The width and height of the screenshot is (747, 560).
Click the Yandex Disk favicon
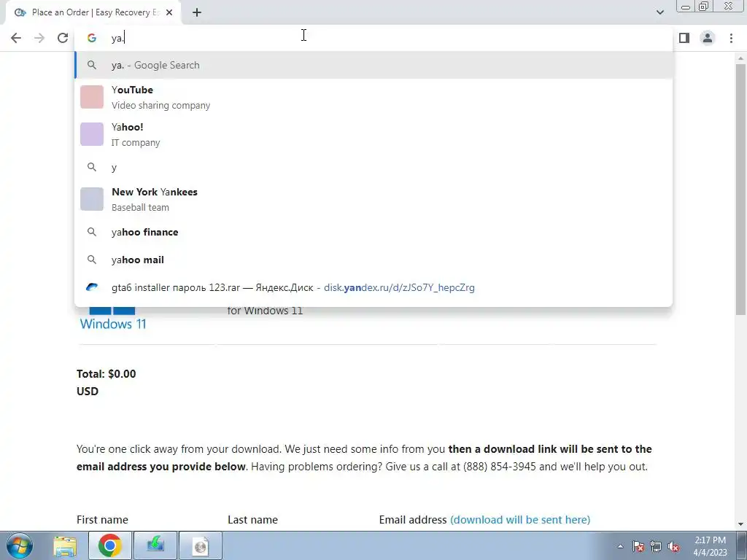[x=91, y=287]
